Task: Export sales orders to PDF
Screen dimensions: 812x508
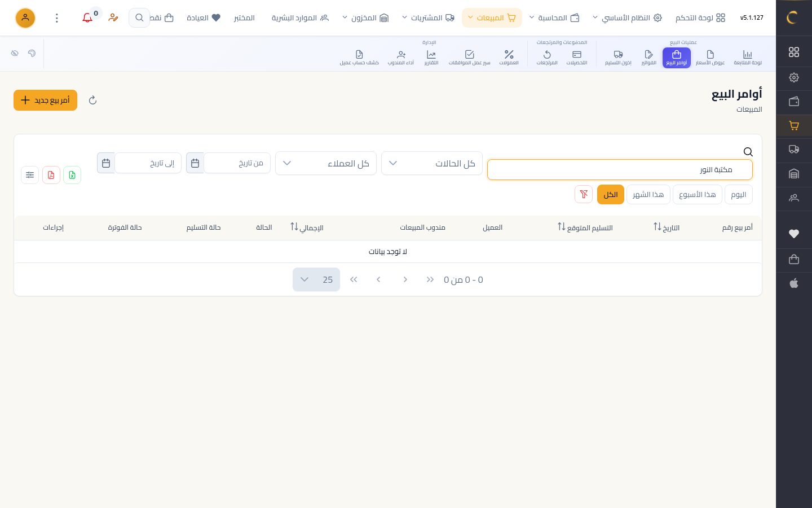Action: tap(51, 175)
